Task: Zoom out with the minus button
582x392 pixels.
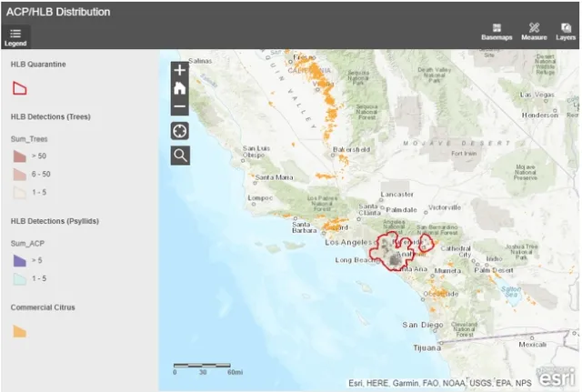Action: (180, 106)
